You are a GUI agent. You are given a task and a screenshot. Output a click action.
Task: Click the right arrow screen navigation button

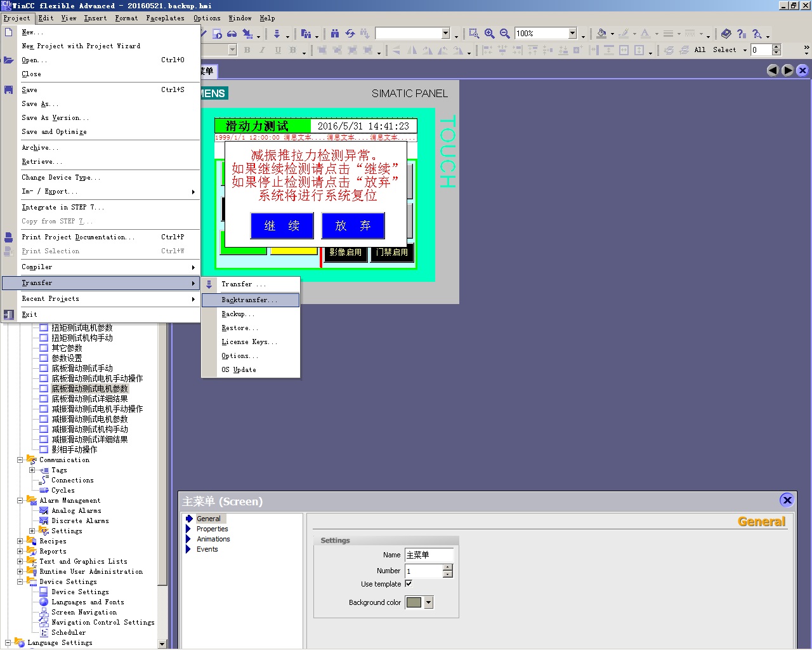point(787,70)
